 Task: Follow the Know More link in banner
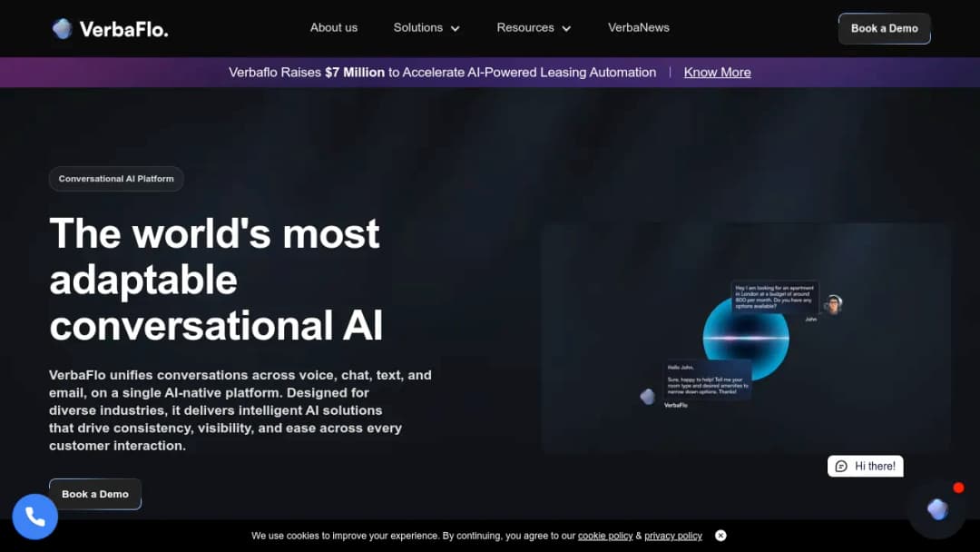(717, 73)
